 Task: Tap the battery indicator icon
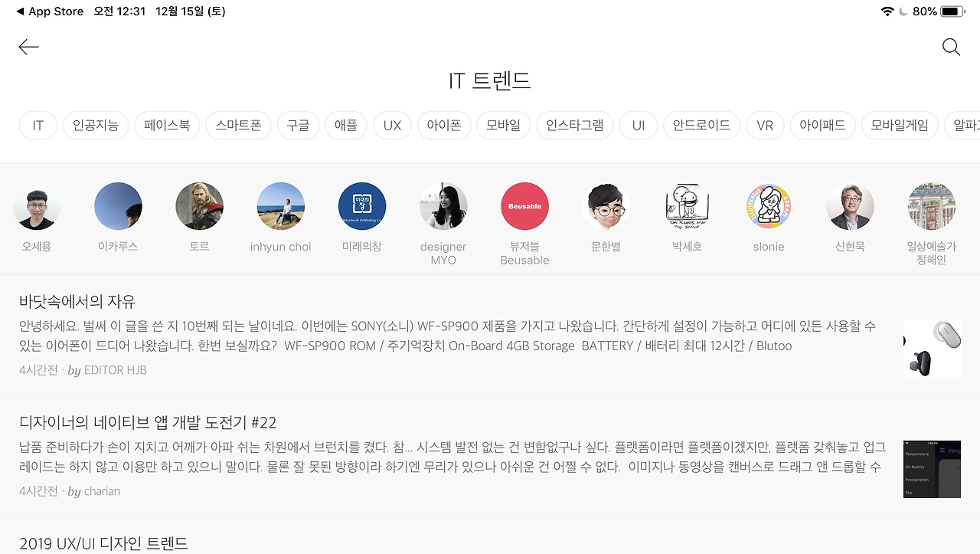tap(952, 11)
